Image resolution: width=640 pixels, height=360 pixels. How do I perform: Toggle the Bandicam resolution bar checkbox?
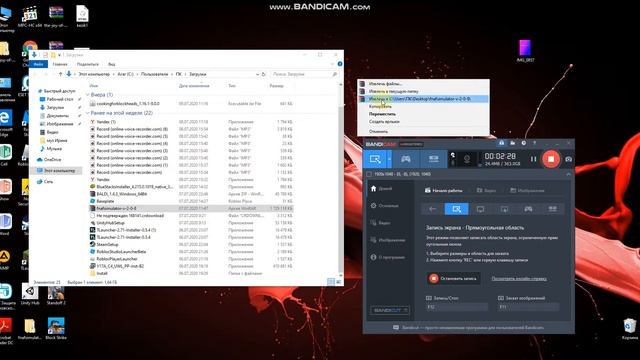point(369,174)
